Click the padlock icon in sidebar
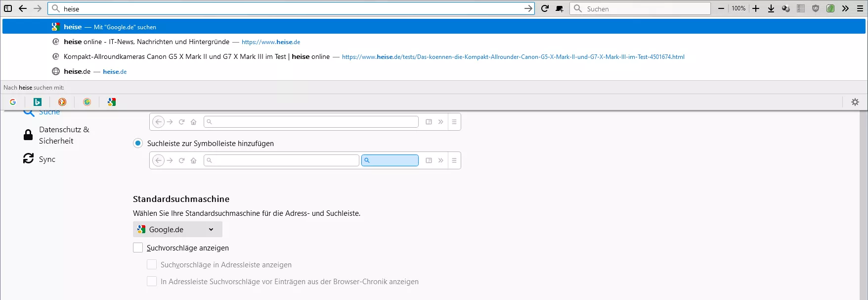Screen dimensions: 868x300 [28, 135]
